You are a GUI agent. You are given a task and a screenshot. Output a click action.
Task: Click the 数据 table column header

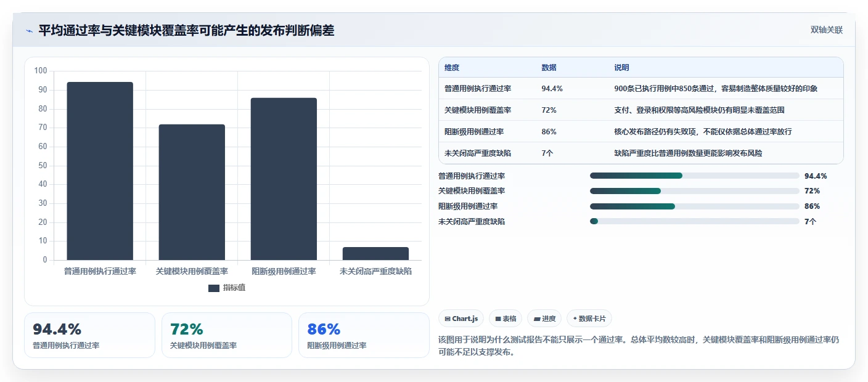click(549, 68)
